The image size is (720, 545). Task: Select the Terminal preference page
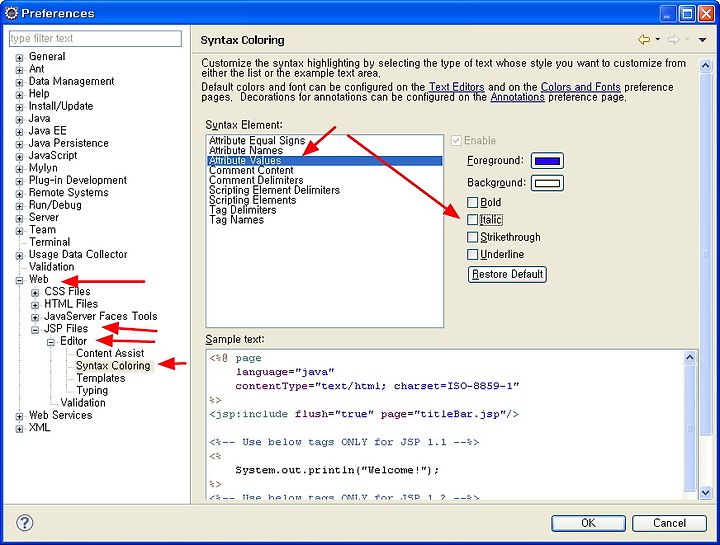[x=50, y=242]
